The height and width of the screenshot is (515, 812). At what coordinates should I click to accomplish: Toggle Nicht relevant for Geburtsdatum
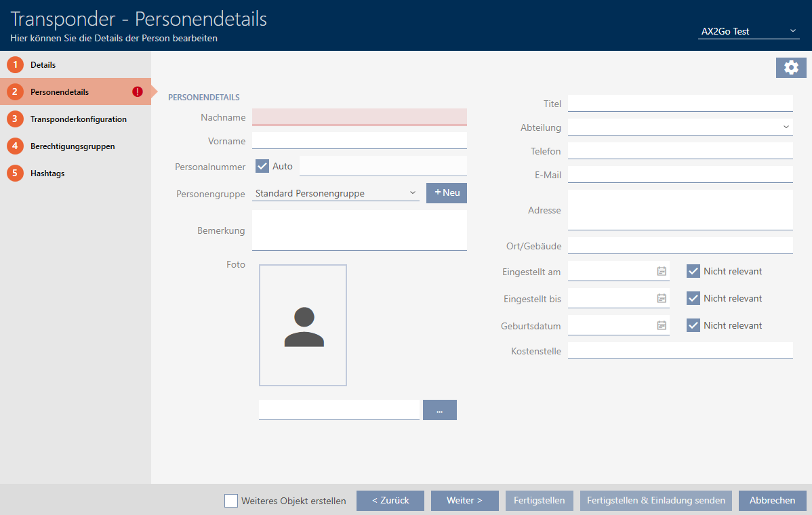(x=693, y=325)
